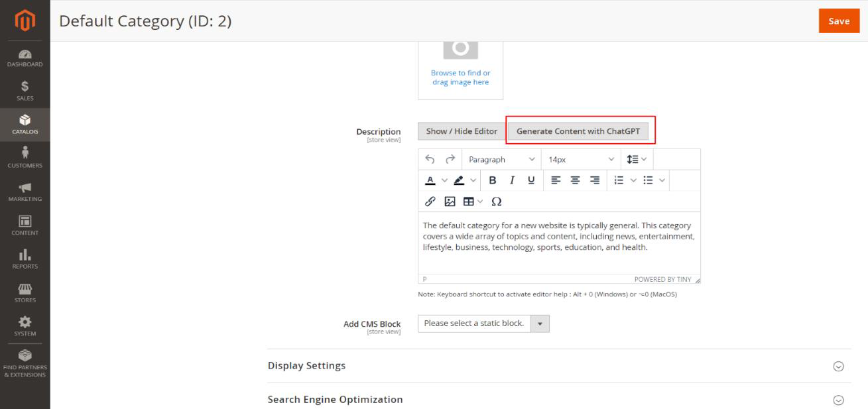The image size is (868, 409).
Task: Click the insert image icon
Action: [x=449, y=202]
